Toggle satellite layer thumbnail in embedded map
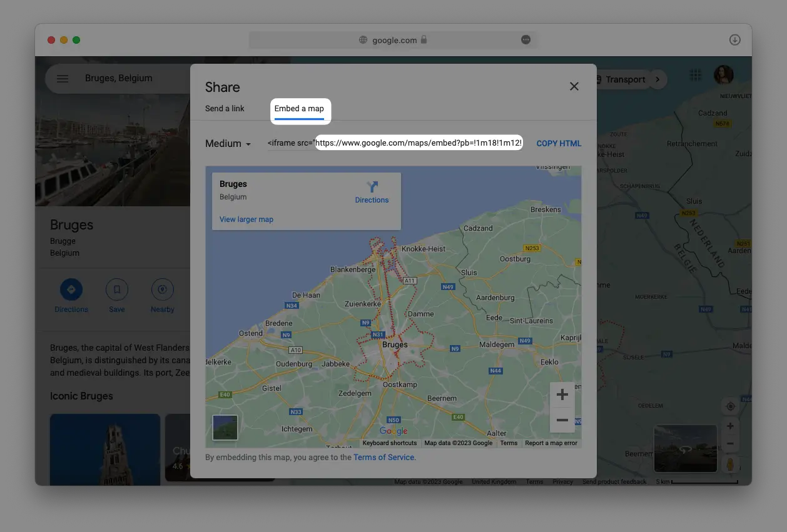The image size is (787, 532). tap(225, 428)
